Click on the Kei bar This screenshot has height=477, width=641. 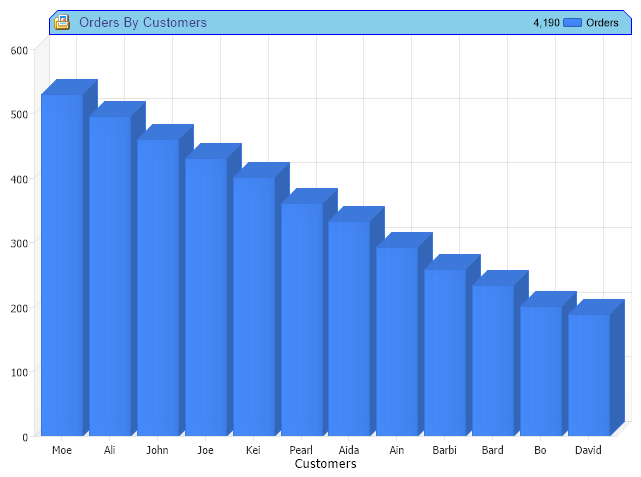tap(254, 307)
